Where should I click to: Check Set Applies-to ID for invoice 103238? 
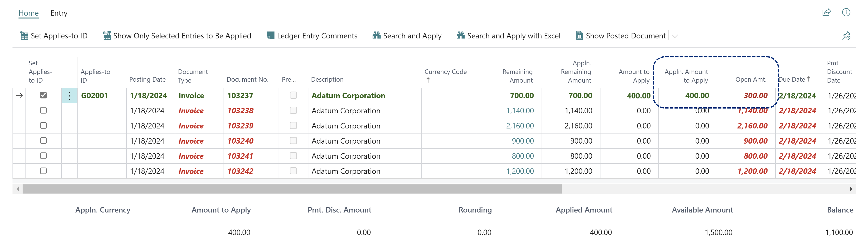click(43, 110)
